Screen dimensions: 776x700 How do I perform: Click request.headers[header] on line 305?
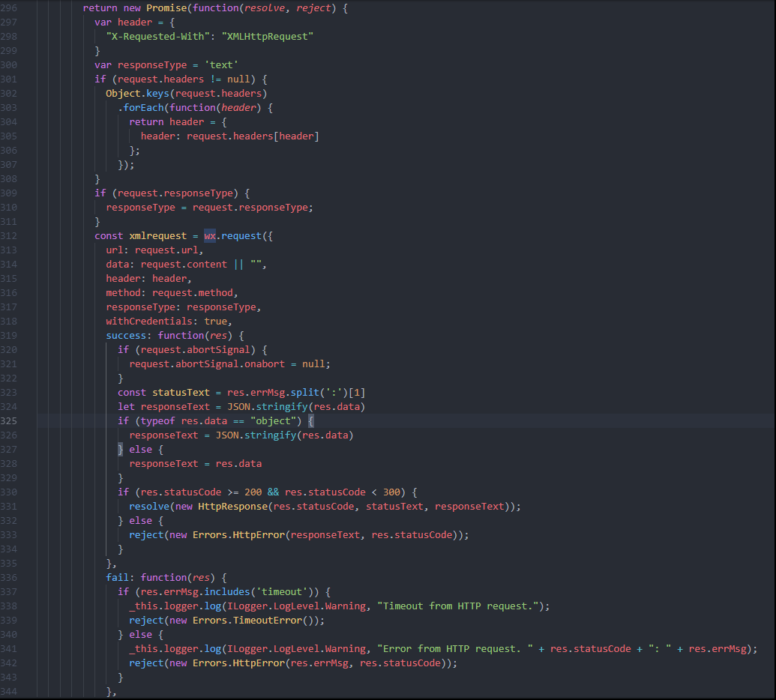253,136
